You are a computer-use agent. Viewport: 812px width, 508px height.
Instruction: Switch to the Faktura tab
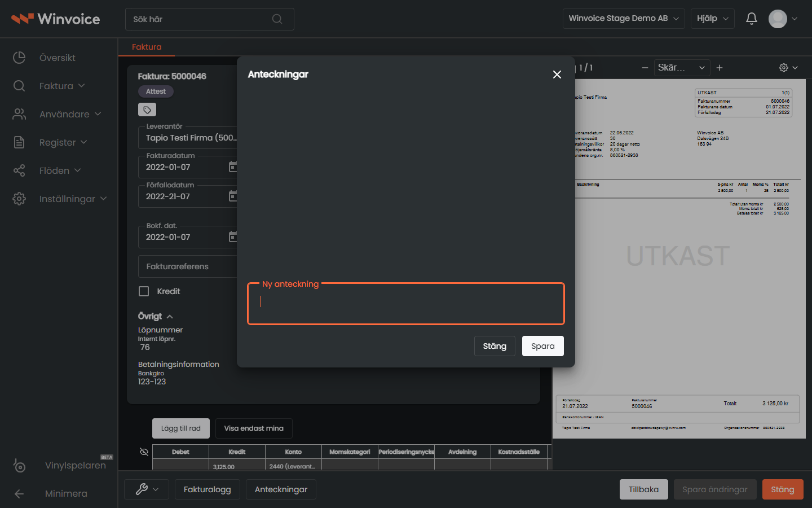tap(147, 47)
